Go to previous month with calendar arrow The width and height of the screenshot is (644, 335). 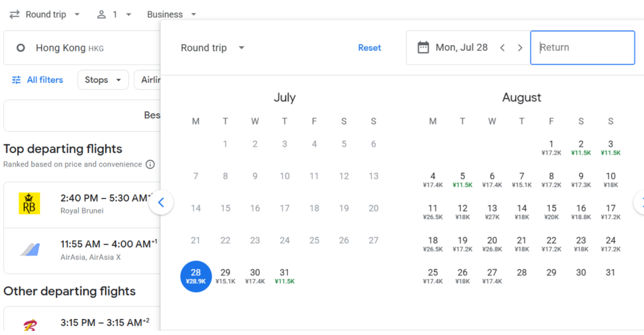point(161,203)
